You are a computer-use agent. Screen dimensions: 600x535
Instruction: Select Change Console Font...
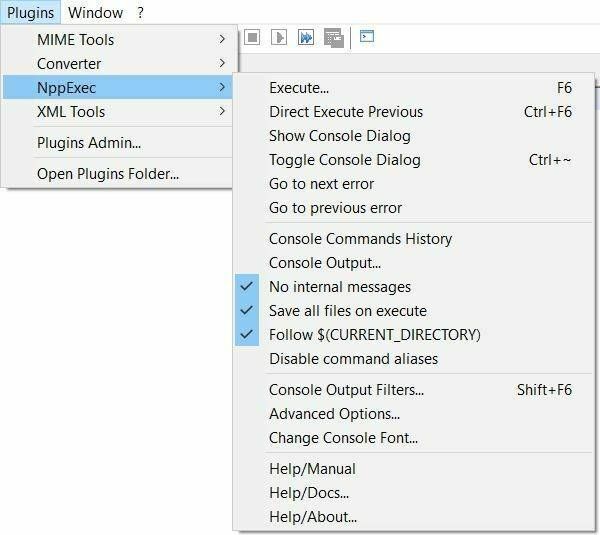click(x=414, y=438)
